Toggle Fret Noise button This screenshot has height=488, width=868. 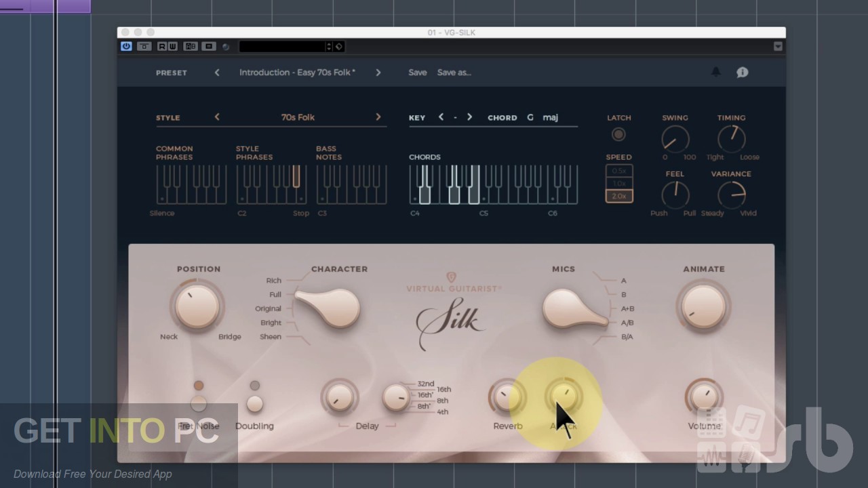[x=198, y=404]
